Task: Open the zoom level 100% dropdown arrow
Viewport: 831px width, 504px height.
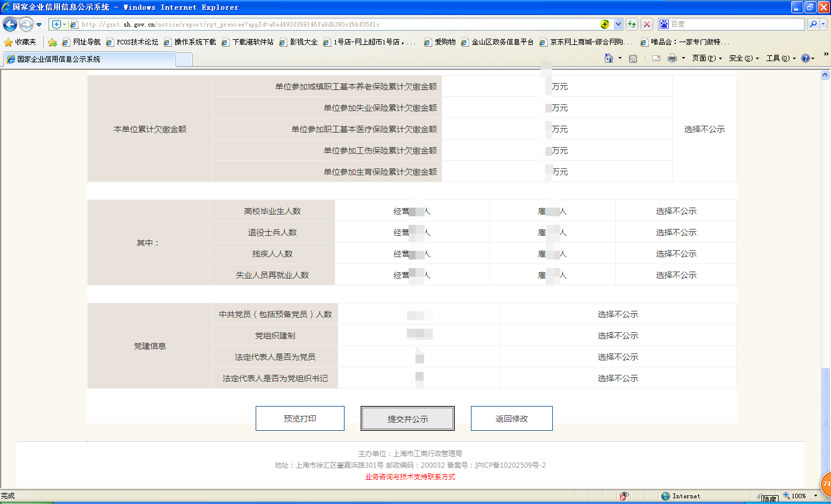Action: [815, 496]
